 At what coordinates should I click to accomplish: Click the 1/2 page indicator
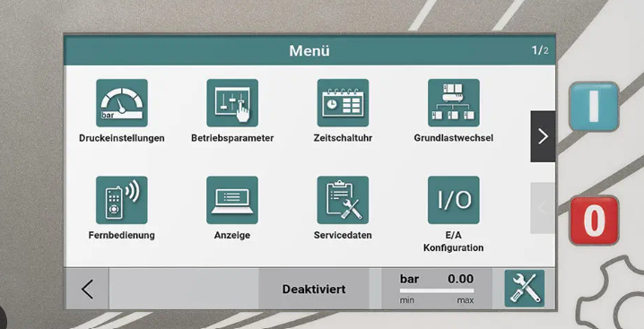click(x=540, y=50)
